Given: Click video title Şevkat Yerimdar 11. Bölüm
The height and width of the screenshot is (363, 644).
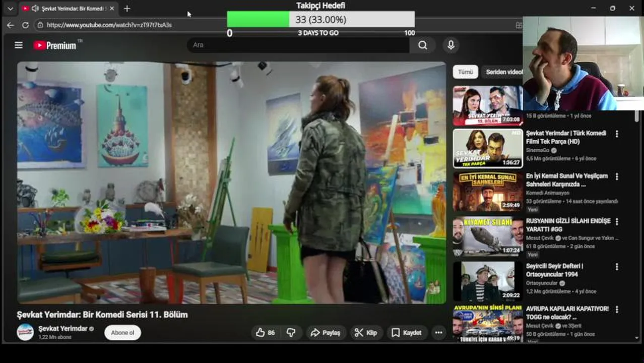Looking at the screenshot, I should coord(102,315).
